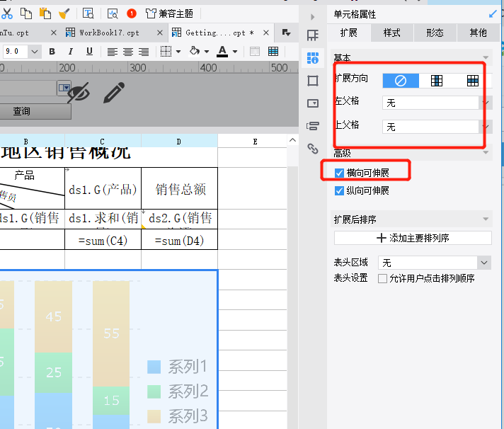Image resolution: width=504 pixels, height=429 pixels.
Task: Open the cell attributes sidebar icon
Action: point(312,58)
